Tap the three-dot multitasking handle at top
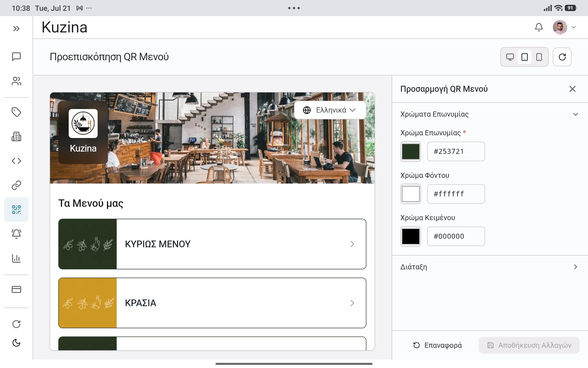Viewport: 588px width, 368px height. pyautogui.click(x=294, y=8)
